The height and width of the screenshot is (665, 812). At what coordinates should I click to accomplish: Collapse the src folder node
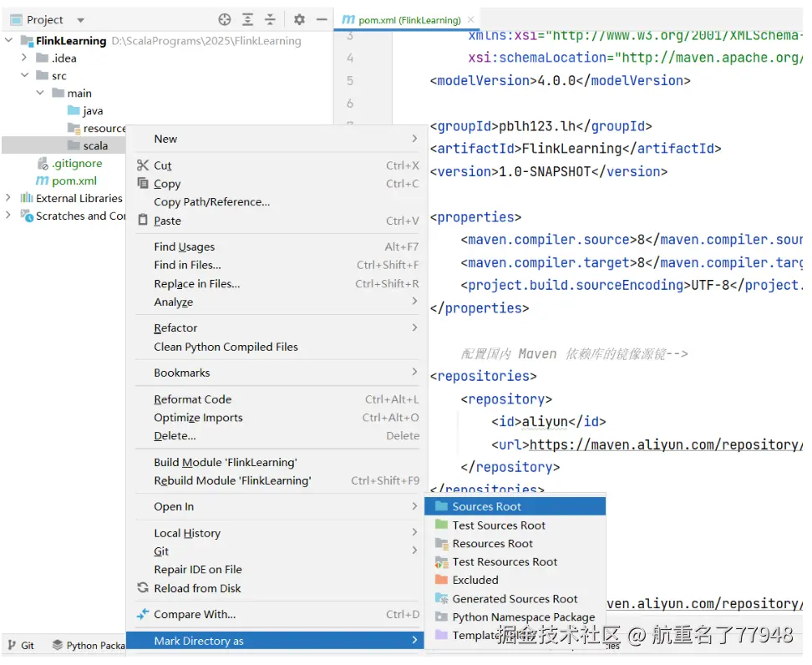[x=24, y=75]
